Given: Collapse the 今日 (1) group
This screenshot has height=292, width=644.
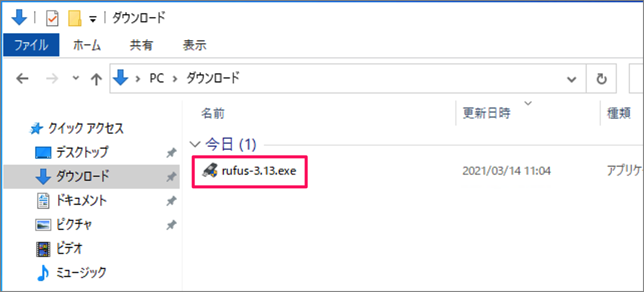Looking at the screenshot, I should coord(195,145).
